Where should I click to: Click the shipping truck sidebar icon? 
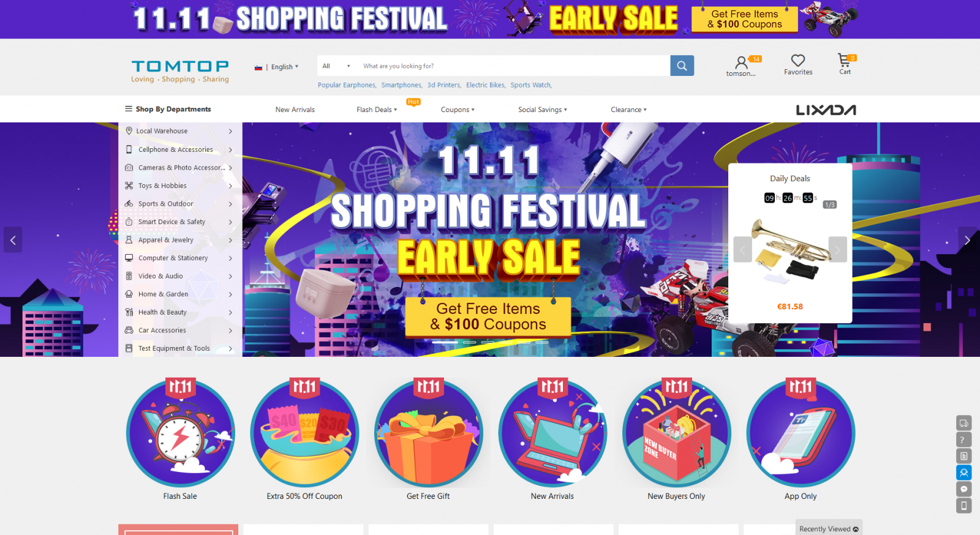(963, 423)
